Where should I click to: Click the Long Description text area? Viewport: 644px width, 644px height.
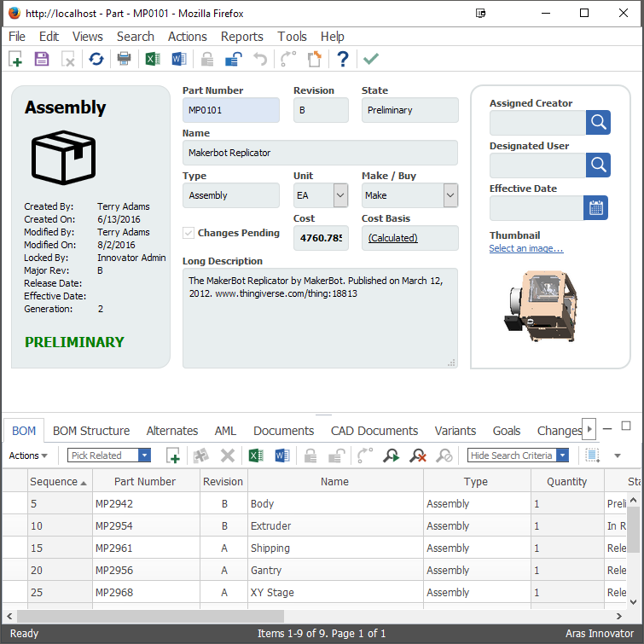coord(320,318)
